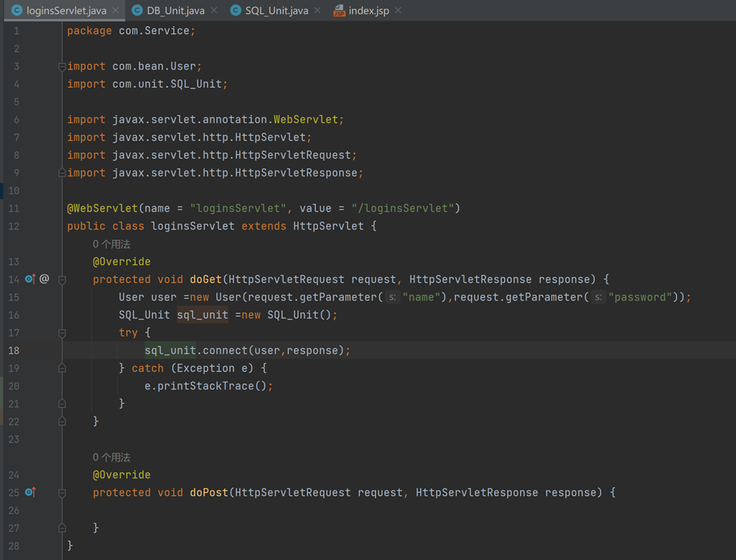Show the '0 个用法' usages hint above doPost
736x560 pixels.
coord(112,457)
